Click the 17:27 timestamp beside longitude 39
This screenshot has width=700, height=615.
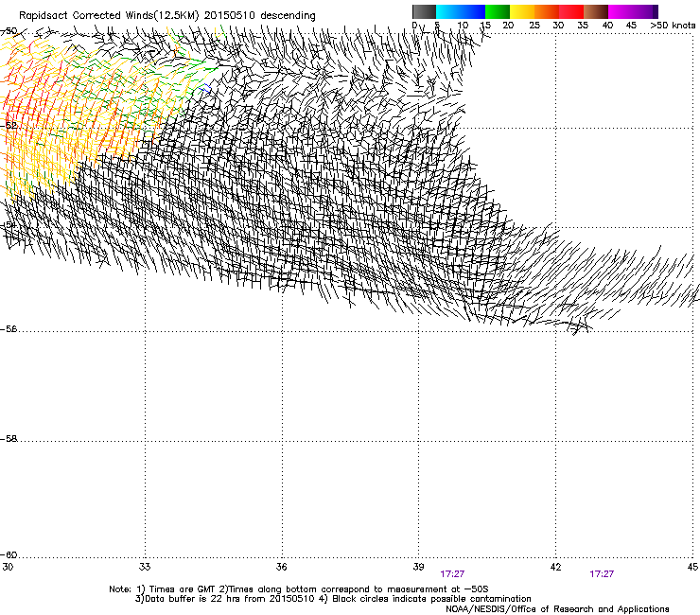452,574
